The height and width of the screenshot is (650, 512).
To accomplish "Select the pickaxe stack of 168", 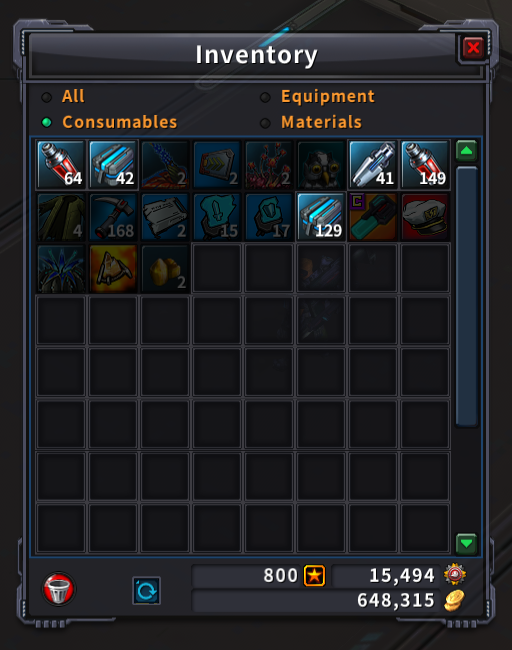I will [113, 217].
